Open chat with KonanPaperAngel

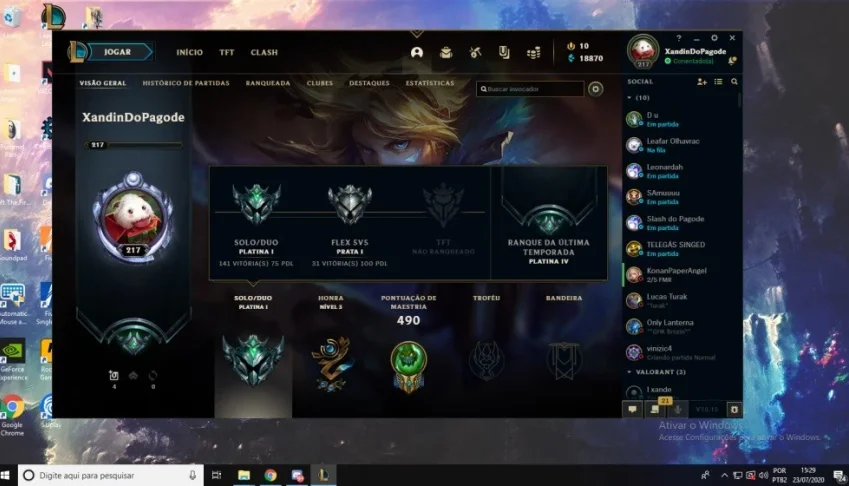click(x=680, y=275)
